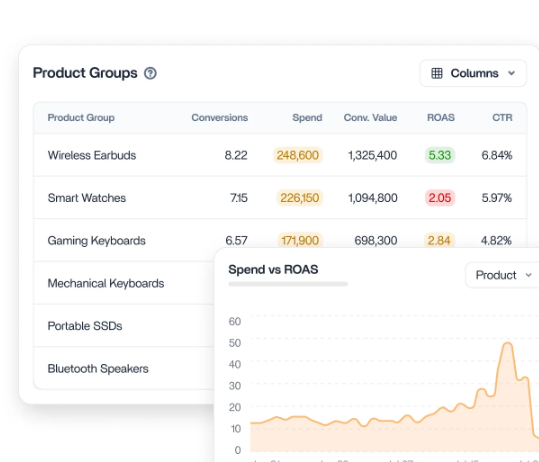Click the 1,094,800 conversion value
This screenshot has width=539, height=462.
(373, 198)
